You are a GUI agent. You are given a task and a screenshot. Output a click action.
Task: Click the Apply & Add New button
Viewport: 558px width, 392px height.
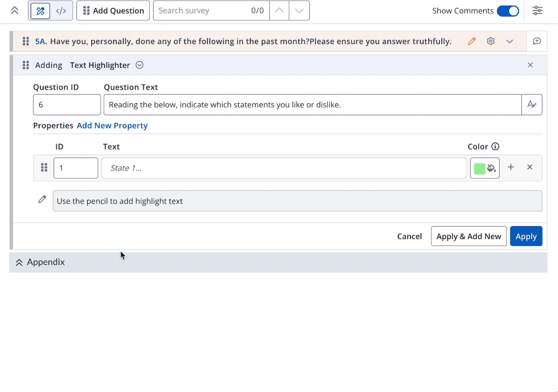click(469, 236)
